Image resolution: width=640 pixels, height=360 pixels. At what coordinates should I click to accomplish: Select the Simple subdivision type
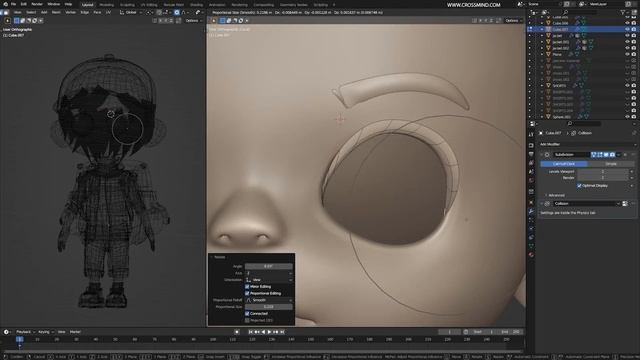[x=611, y=164]
